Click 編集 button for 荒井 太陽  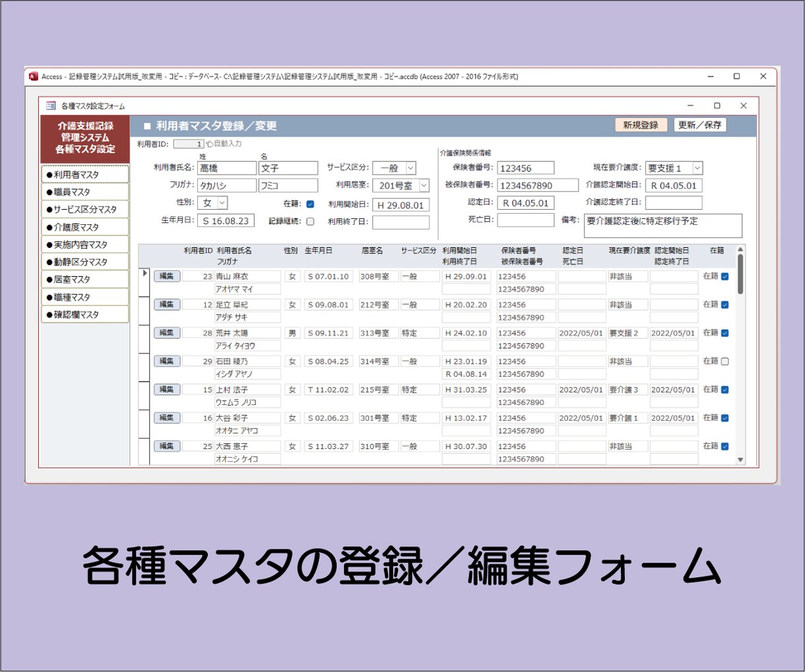167,333
